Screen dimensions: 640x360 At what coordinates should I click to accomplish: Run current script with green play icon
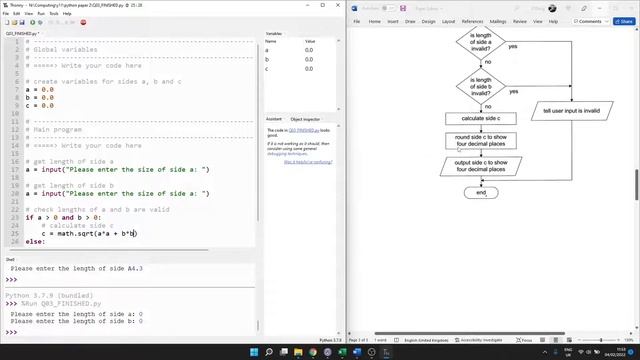click(32, 22)
